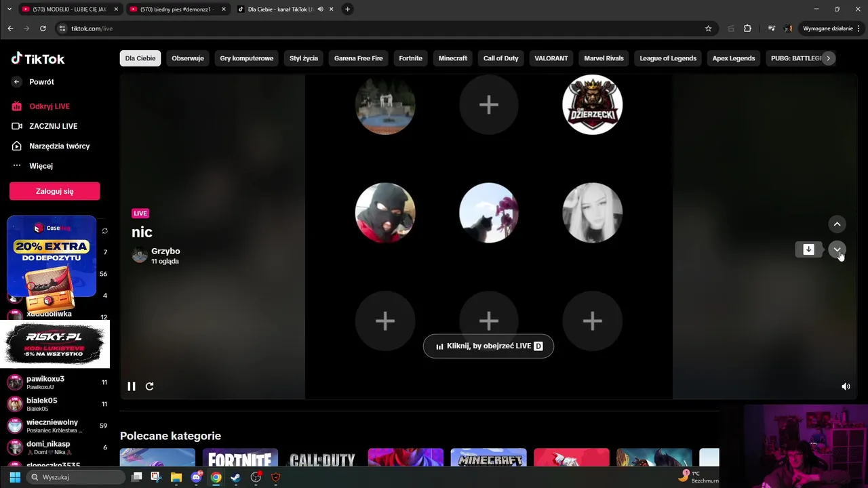The height and width of the screenshot is (488, 868).
Task: Bookmark this page with star icon
Action: (x=708, y=28)
